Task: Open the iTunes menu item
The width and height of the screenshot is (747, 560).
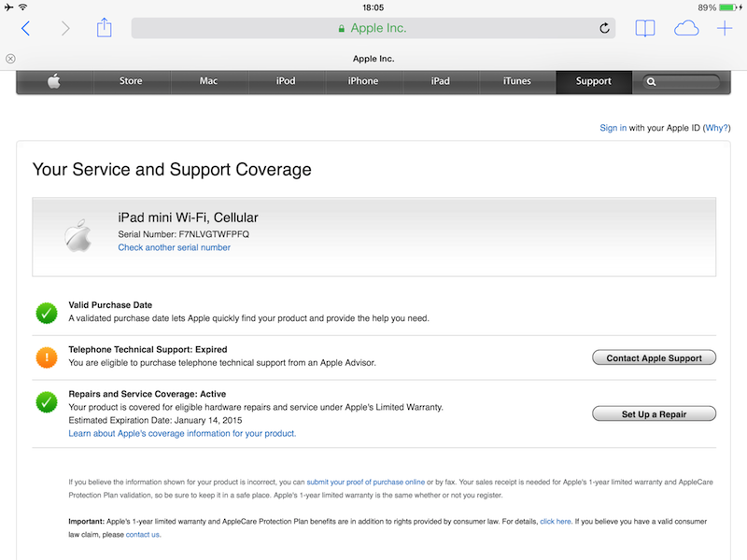Action: pyautogui.click(x=517, y=81)
